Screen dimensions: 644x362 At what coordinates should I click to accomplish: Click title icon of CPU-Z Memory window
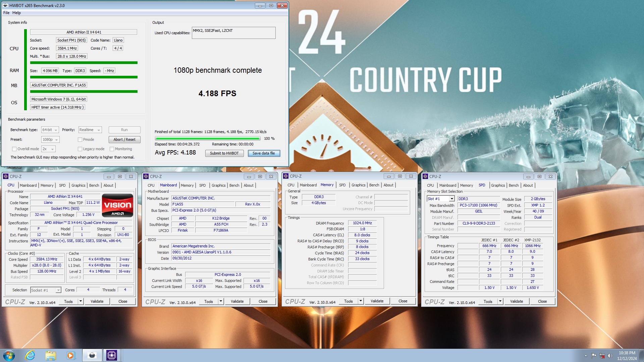point(286,176)
